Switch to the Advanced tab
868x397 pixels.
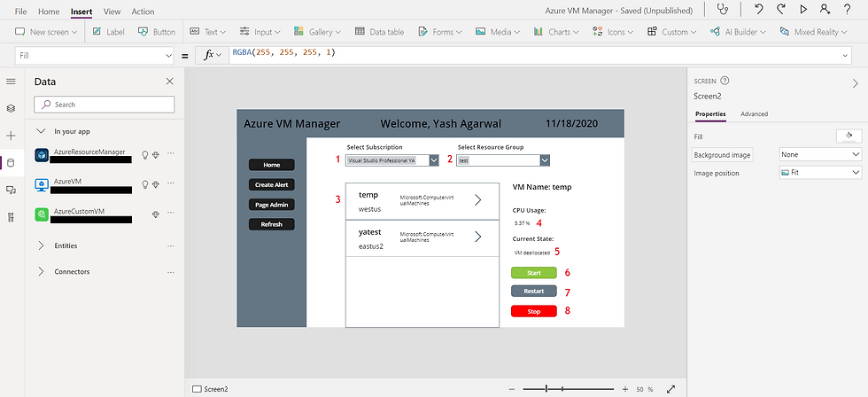754,113
